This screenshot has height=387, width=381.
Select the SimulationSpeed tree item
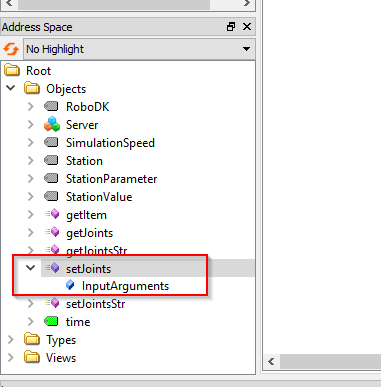click(x=110, y=143)
